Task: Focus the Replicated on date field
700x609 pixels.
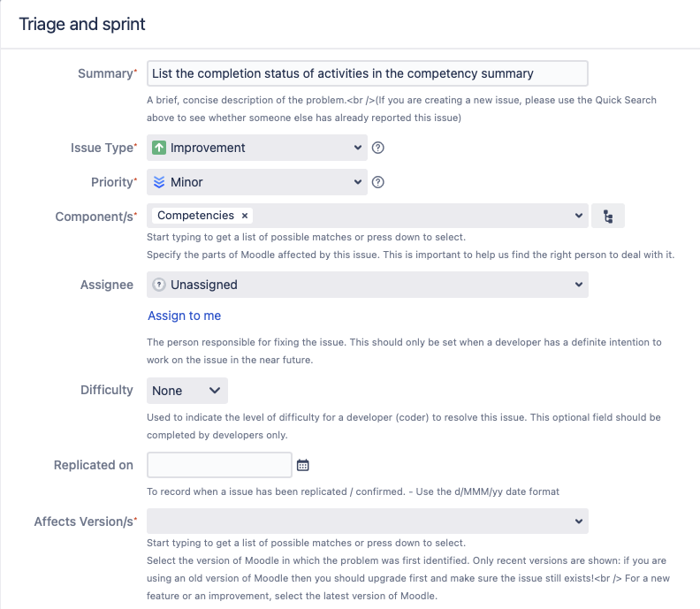Action: (220, 465)
